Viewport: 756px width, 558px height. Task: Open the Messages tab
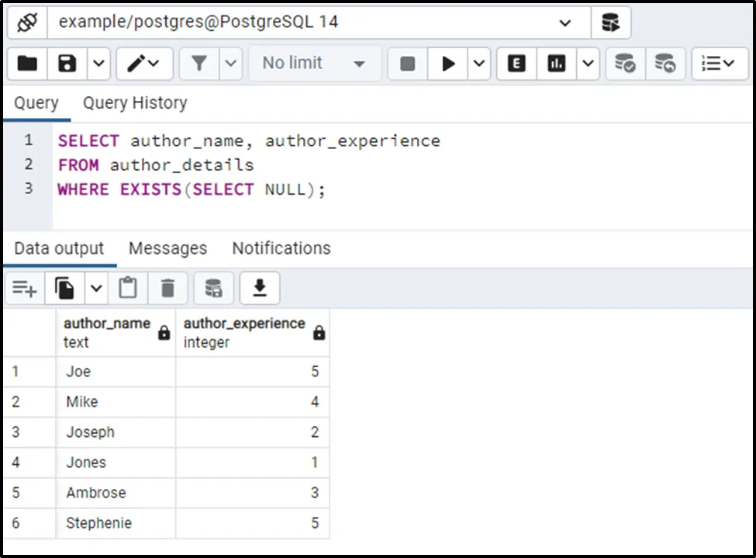(167, 248)
